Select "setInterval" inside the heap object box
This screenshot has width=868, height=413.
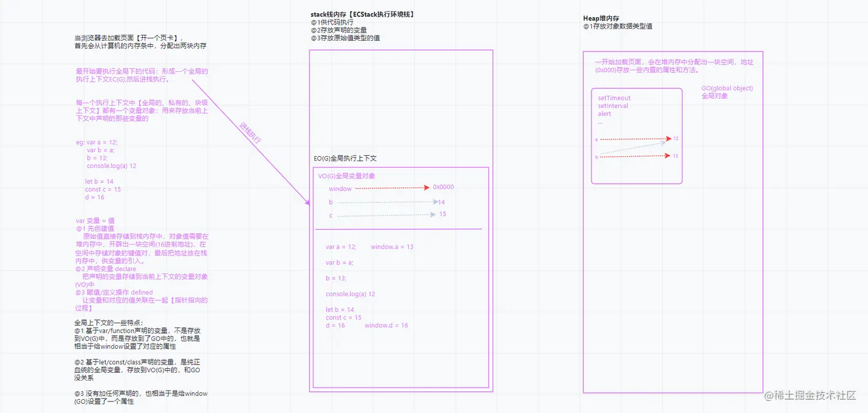pos(614,106)
